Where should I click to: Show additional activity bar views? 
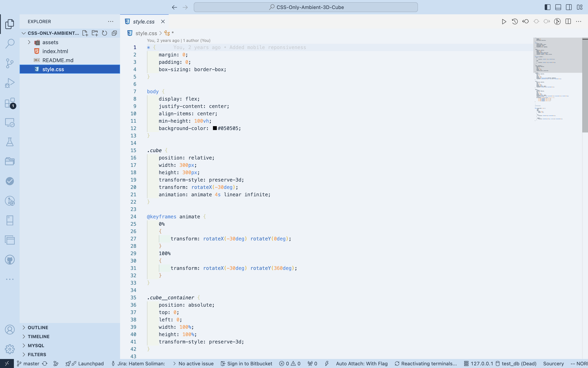click(x=10, y=279)
